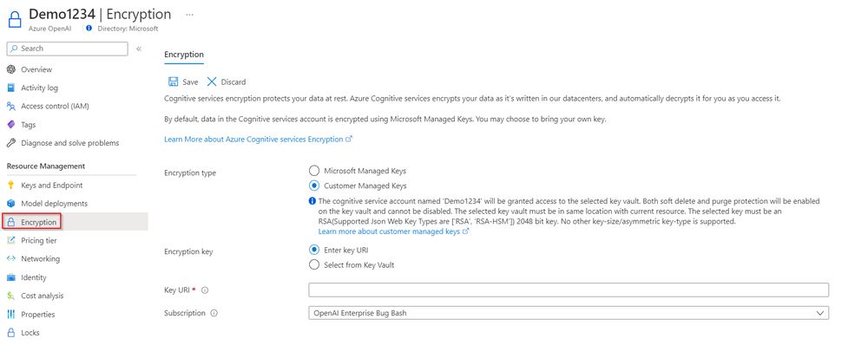The height and width of the screenshot is (345, 868).
Task: Click the Cost analysis dollar icon
Action: pos(11,296)
